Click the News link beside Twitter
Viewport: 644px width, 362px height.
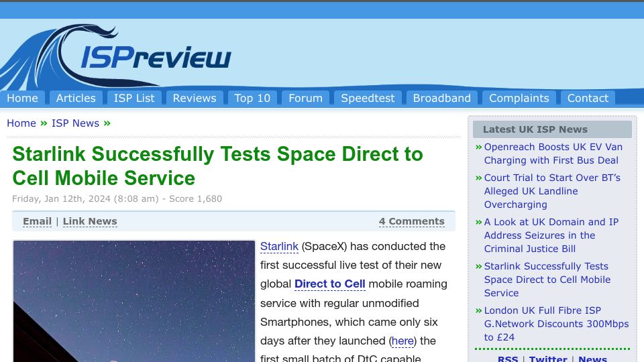(592, 359)
